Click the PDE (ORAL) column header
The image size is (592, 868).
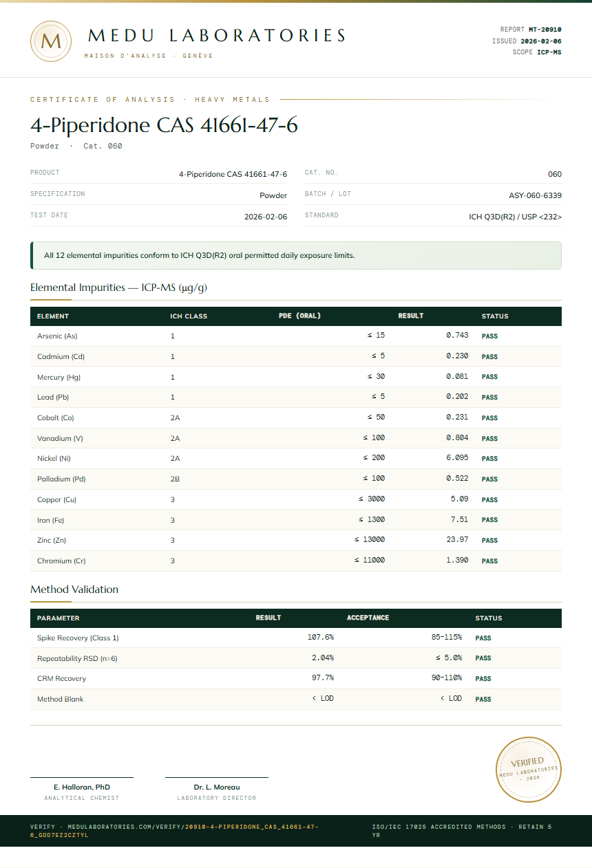299,316
